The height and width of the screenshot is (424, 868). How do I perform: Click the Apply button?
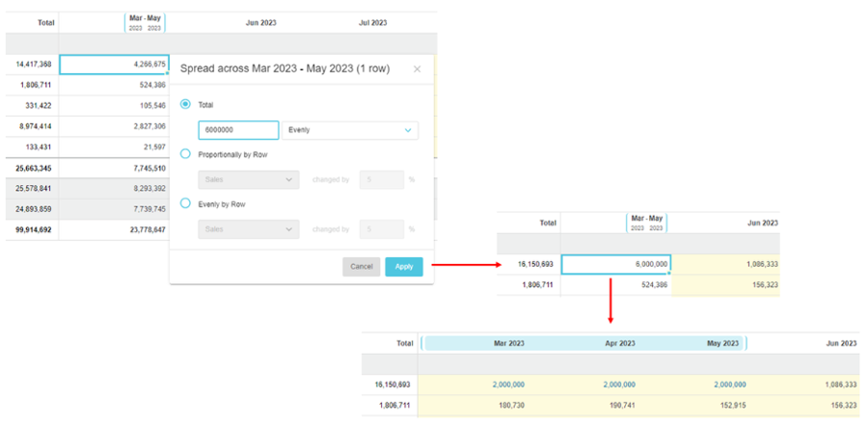coord(403,267)
